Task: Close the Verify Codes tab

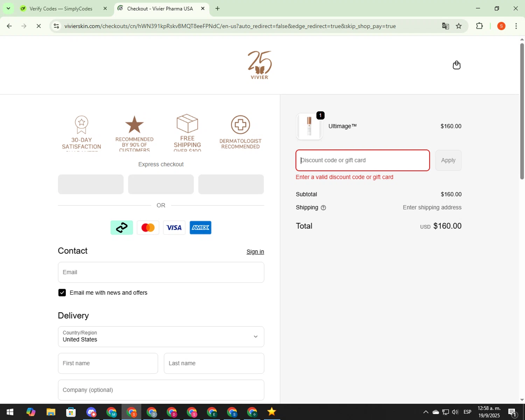Action: click(x=105, y=8)
